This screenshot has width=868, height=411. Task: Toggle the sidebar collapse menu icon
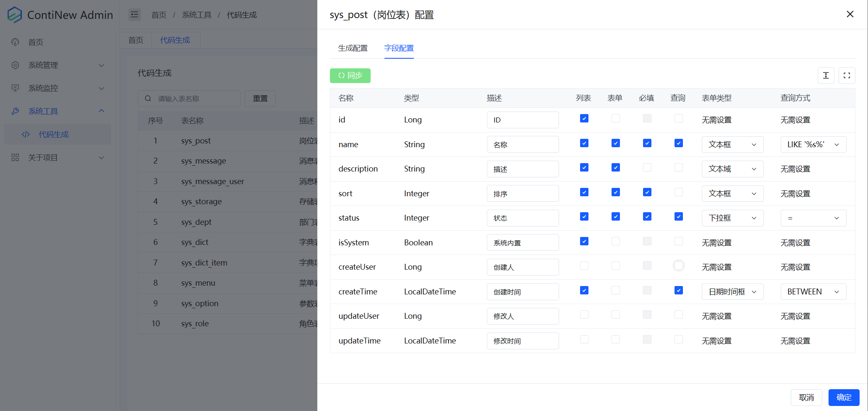[134, 15]
